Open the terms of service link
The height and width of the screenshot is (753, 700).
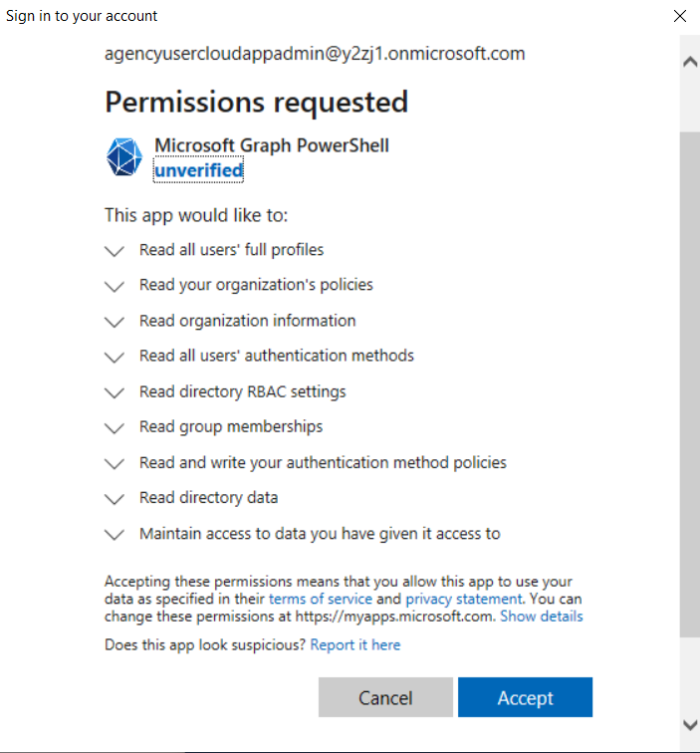tap(321, 599)
